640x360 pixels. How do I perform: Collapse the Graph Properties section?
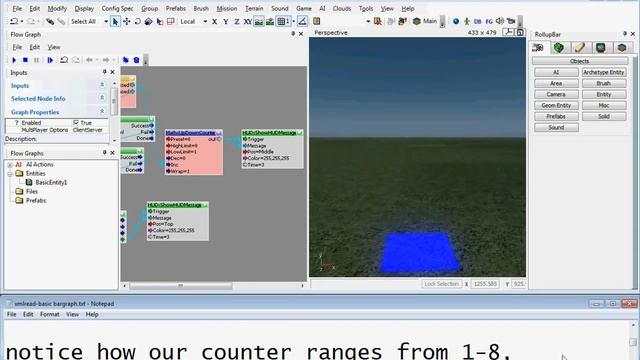102,111
